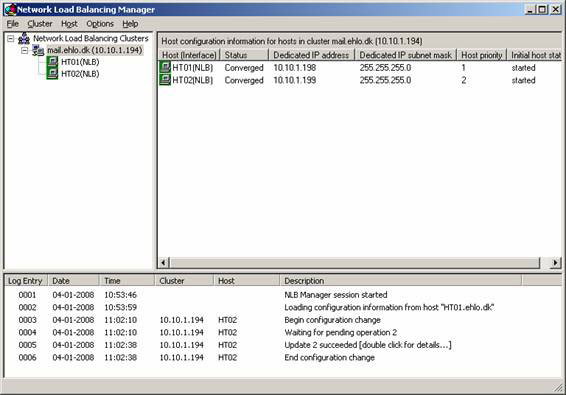Click the Log Entry column header
The height and width of the screenshot is (395, 566).
point(25,281)
